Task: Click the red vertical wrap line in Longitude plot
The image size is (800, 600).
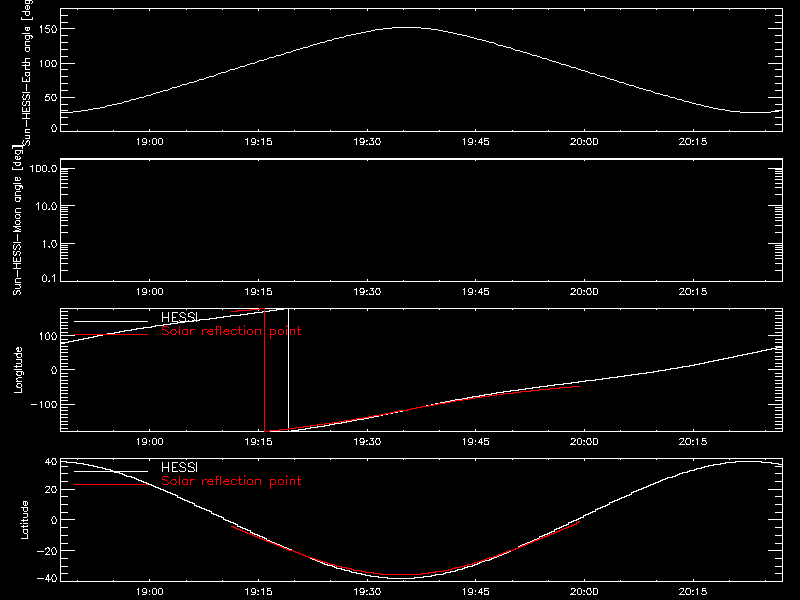Action: 264,370
